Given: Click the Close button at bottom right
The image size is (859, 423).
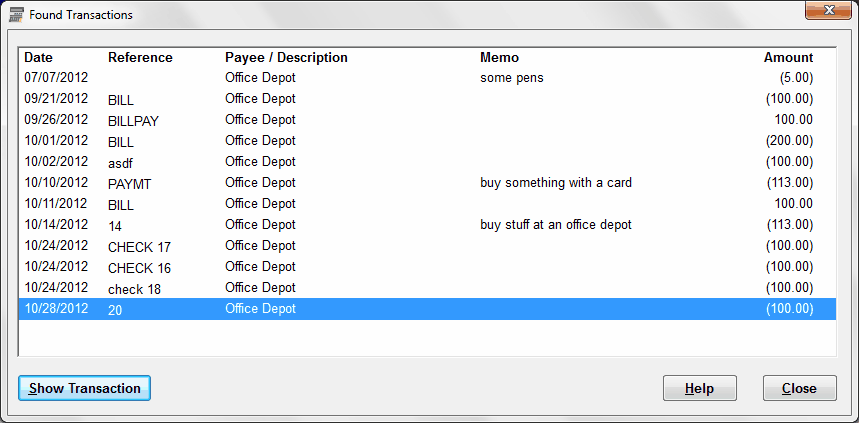Looking at the screenshot, I should [799, 388].
